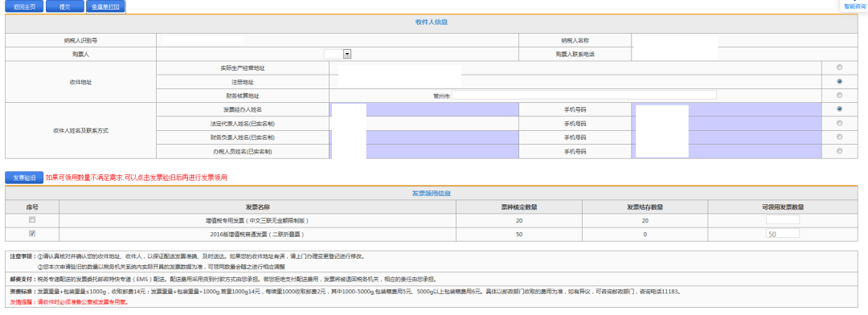Click 收件人姓名及联系方式 label cell
868x315 pixels.
point(81,130)
